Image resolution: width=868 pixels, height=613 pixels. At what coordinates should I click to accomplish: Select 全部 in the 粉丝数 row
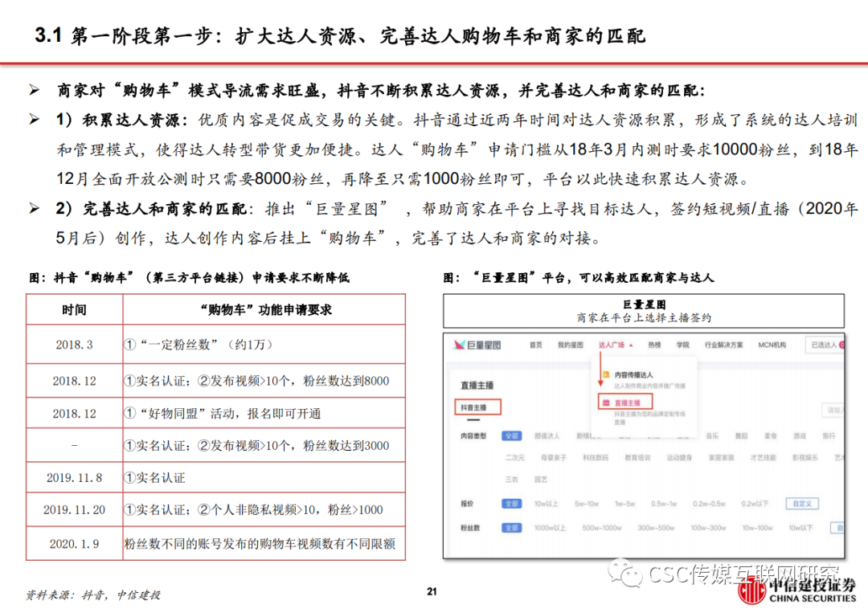click(x=511, y=528)
